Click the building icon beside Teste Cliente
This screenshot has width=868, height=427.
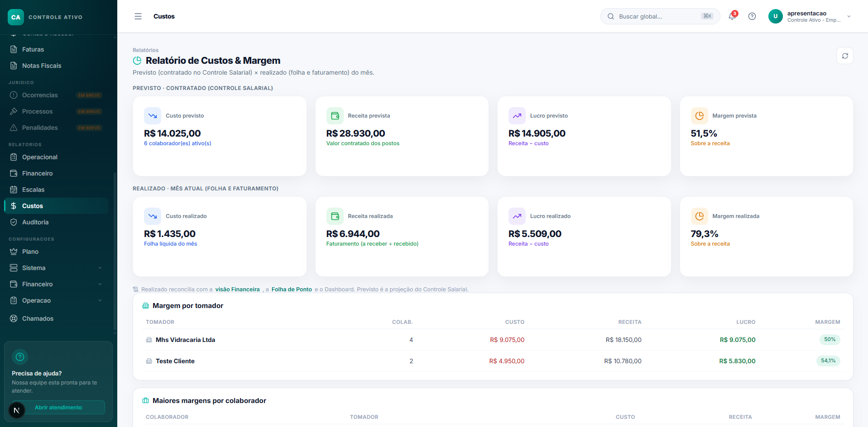point(149,361)
